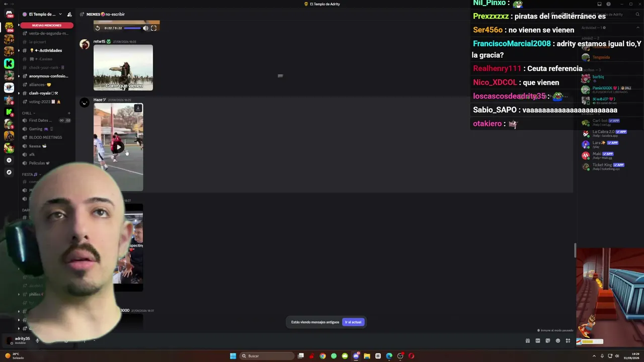Join the BLOOD MEETINGS voice channel
This screenshot has width=644, height=362.
[x=45, y=137]
